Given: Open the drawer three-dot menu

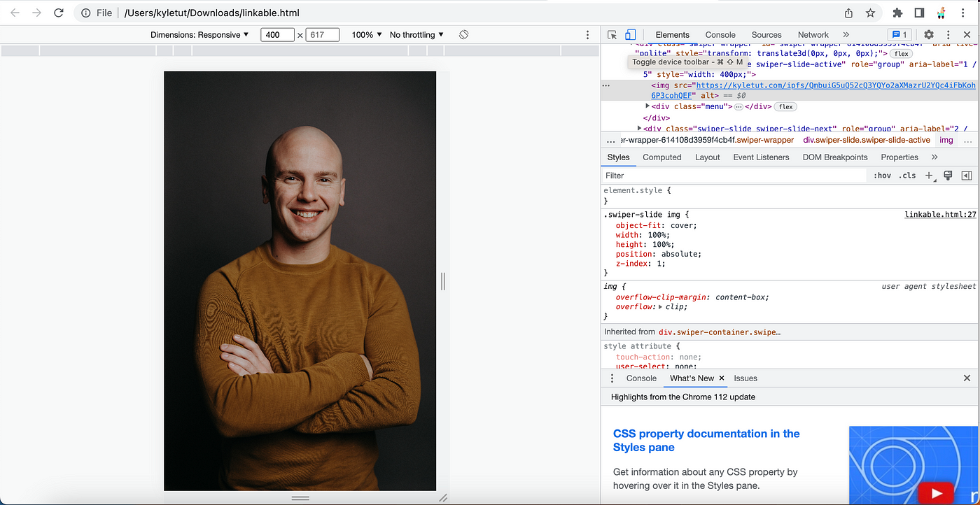Looking at the screenshot, I should [x=612, y=378].
